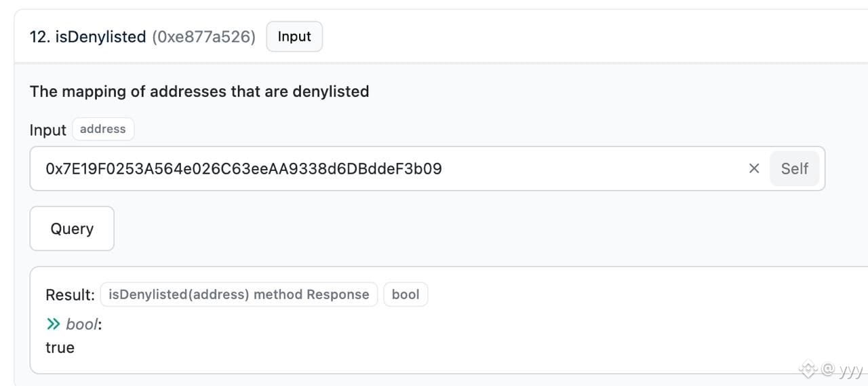Run the Query button
Viewport: 868px width, 386px height.
pyautogui.click(x=72, y=229)
